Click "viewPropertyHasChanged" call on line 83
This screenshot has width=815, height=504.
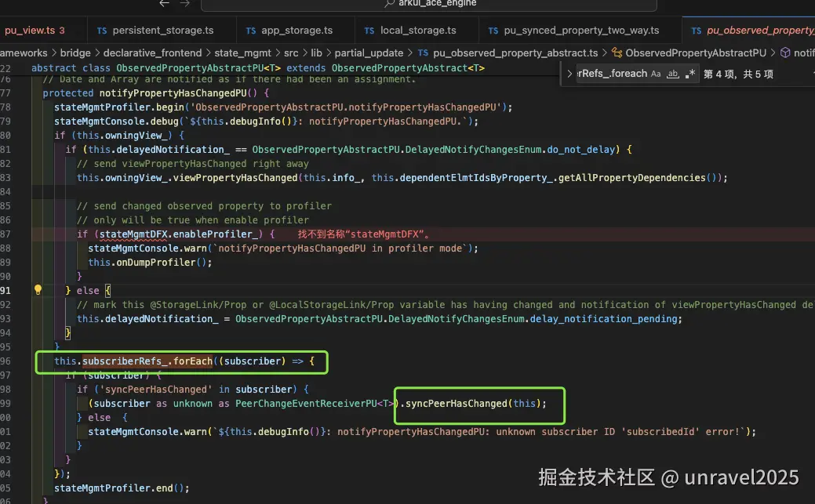[x=235, y=178]
